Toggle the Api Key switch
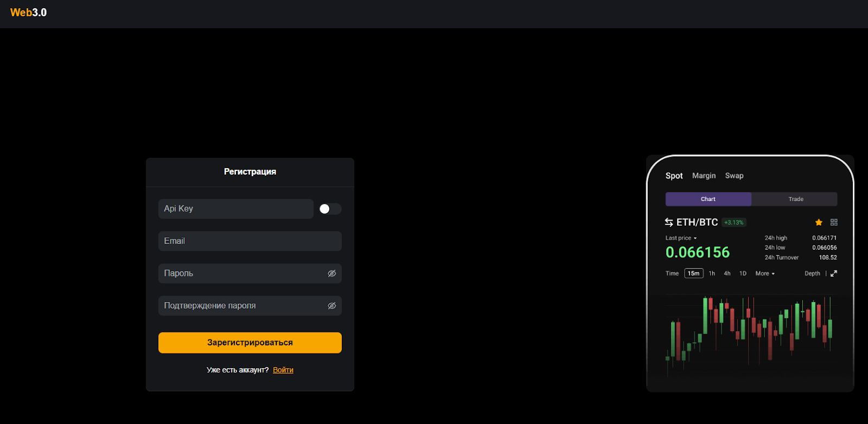Screen dimensions: 868x424 coord(330,209)
